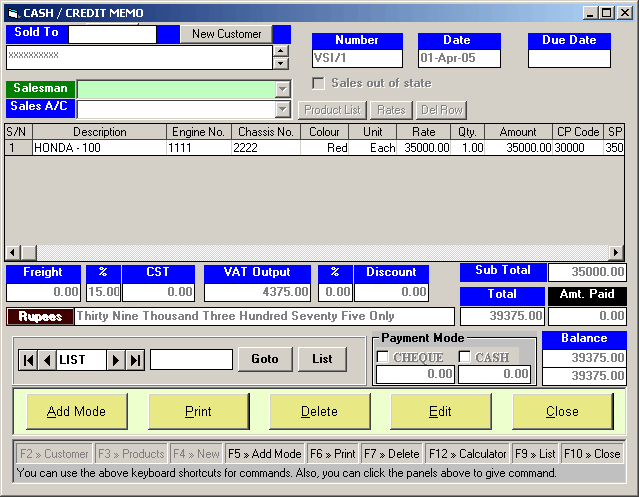Expand the Salesman dropdown
Image resolution: width=639 pixels, height=497 pixels.
(282, 89)
